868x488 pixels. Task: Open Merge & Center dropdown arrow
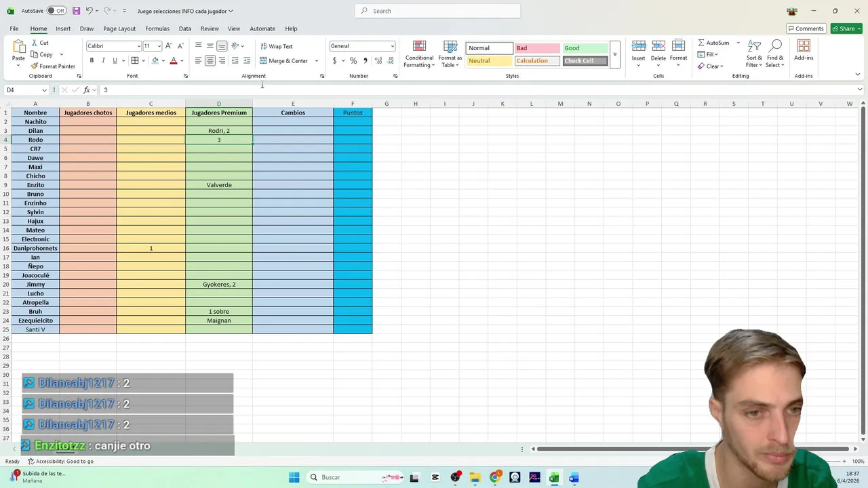coord(316,61)
